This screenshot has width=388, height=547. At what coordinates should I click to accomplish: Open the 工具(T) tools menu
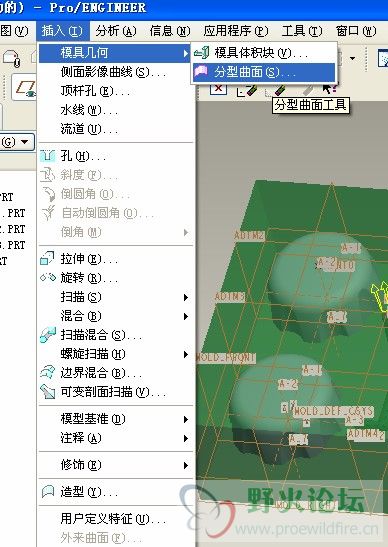click(x=301, y=31)
